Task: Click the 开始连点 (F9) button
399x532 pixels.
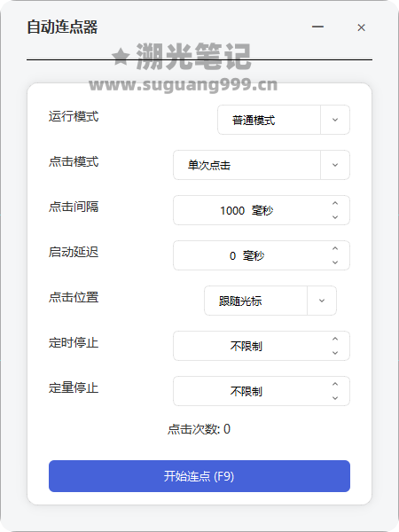Action: click(x=199, y=476)
